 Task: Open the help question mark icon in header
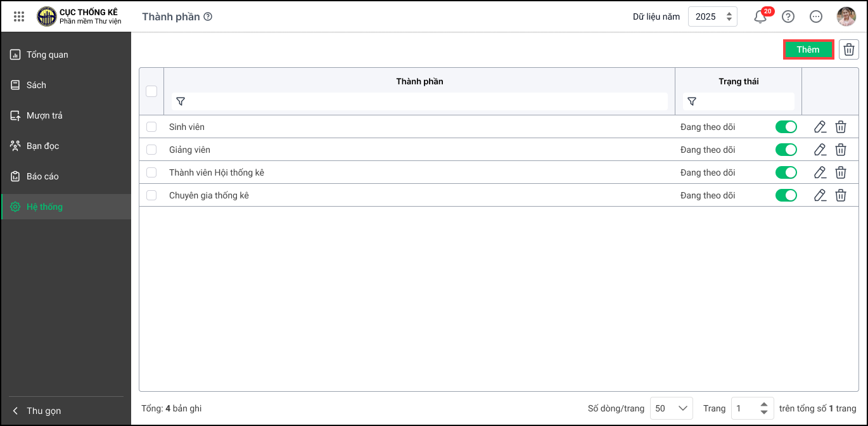click(788, 17)
